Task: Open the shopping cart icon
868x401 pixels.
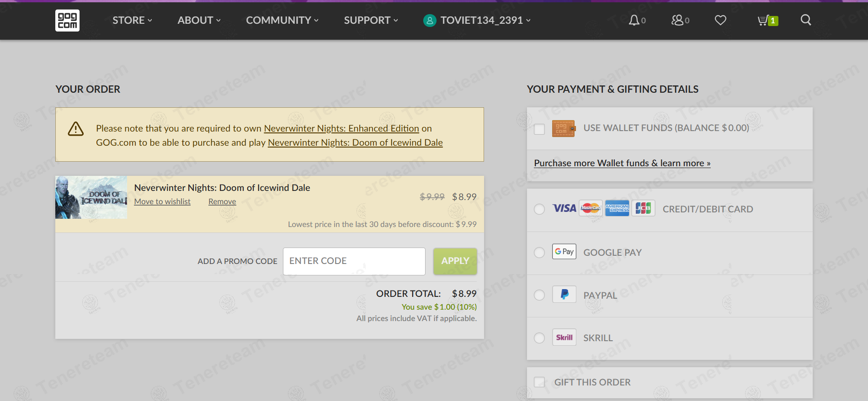Action: point(763,21)
